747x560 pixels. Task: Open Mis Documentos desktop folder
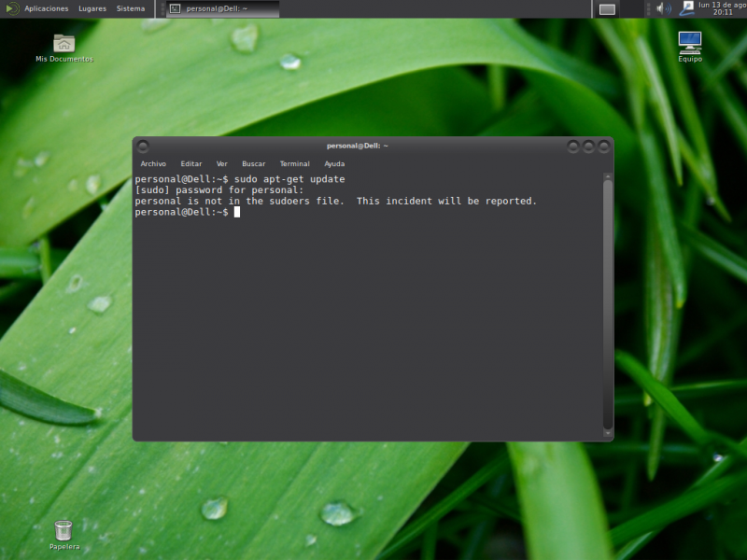[x=63, y=44]
